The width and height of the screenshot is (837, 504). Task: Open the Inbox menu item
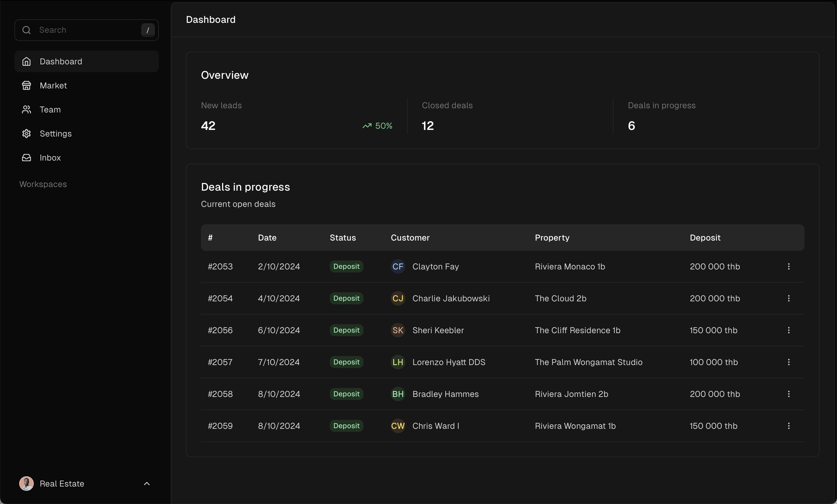50,158
